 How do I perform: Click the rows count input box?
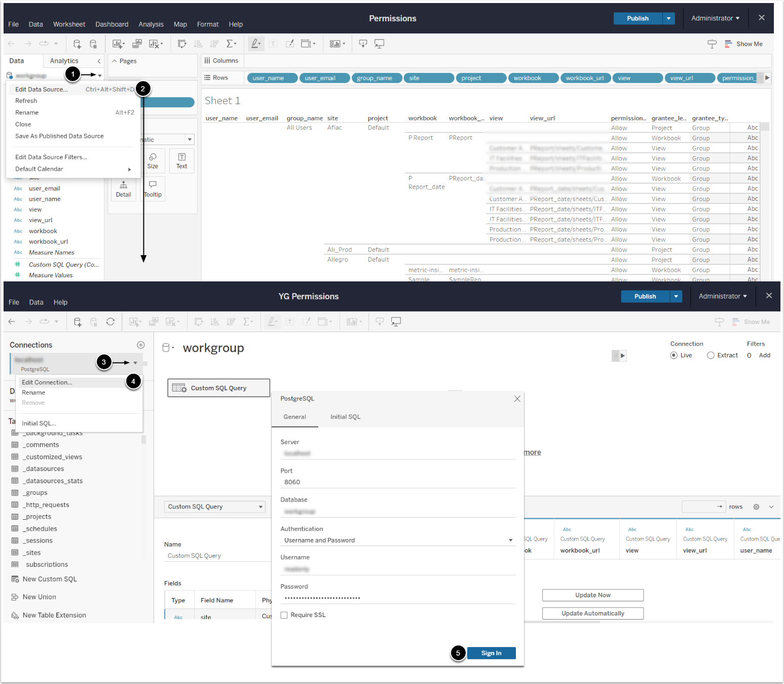(704, 507)
